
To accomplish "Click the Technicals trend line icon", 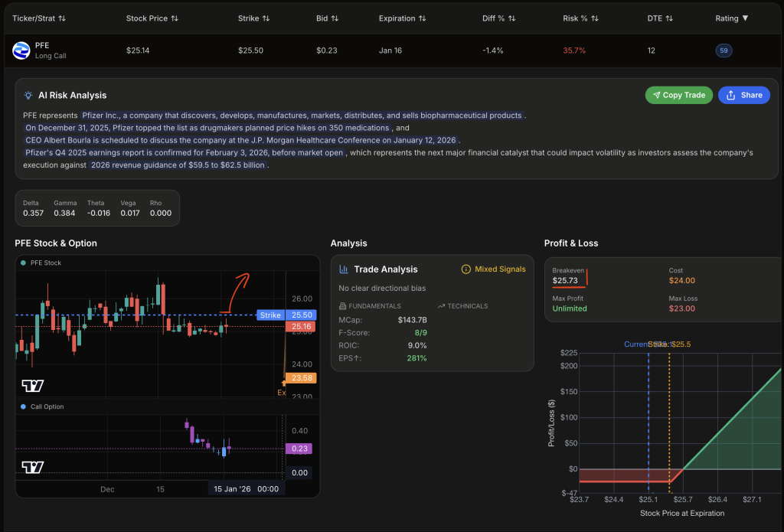I will (x=441, y=306).
